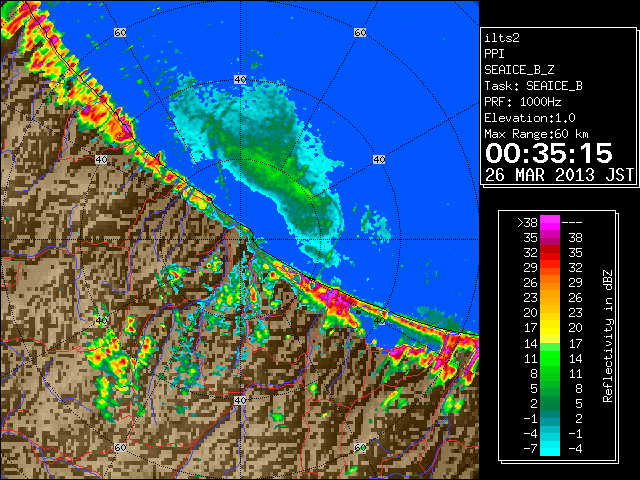Image resolution: width=640 pixels, height=480 pixels.
Task: Click the "60" range label at lower left
Action: click(x=120, y=447)
